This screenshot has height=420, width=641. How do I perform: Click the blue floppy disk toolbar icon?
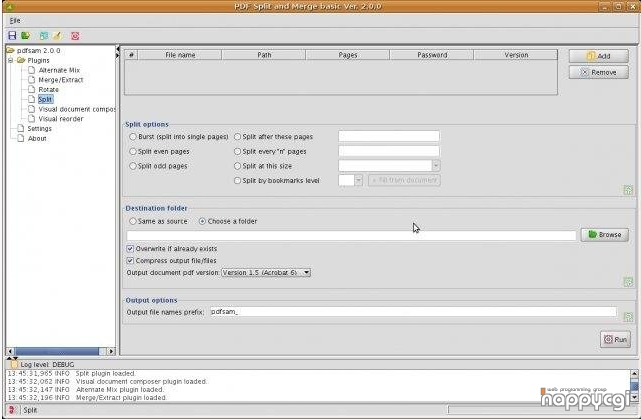point(12,36)
